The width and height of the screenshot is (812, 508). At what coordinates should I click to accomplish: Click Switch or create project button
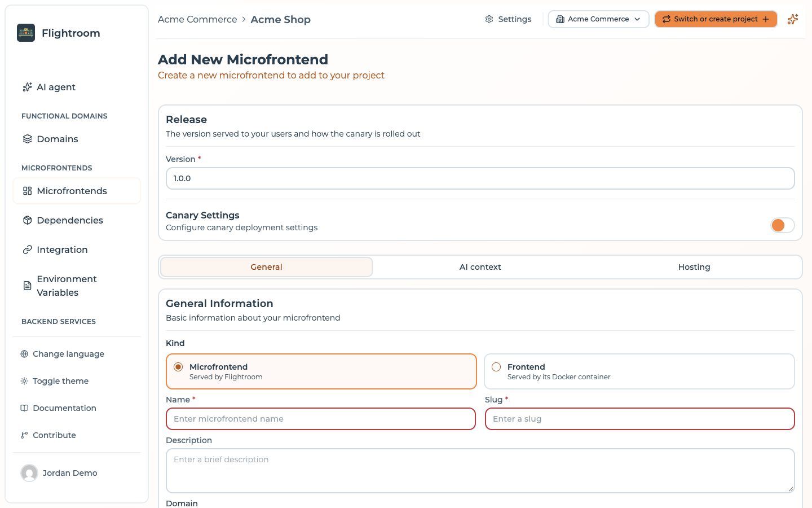716,19
